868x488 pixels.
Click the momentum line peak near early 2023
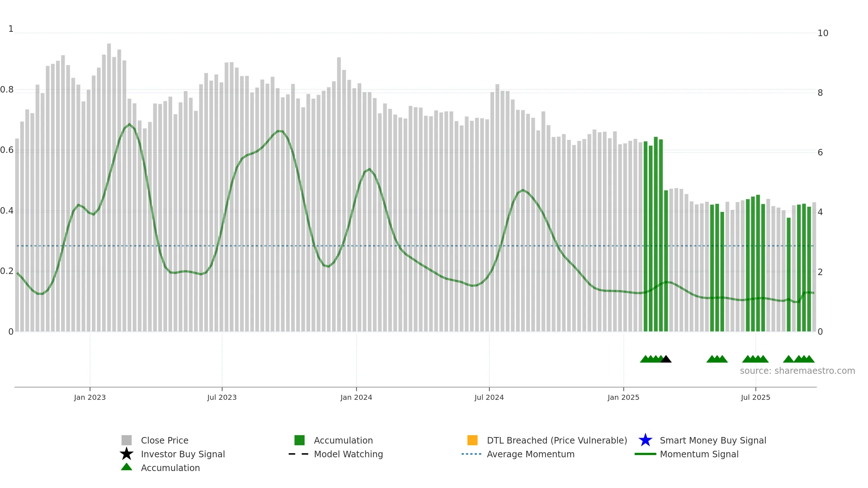(x=129, y=124)
